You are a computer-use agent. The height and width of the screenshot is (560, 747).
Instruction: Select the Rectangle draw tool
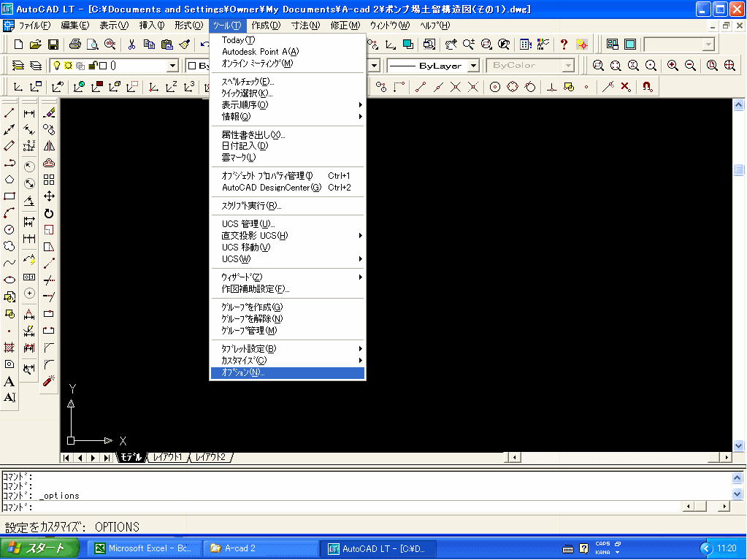[9, 196]
